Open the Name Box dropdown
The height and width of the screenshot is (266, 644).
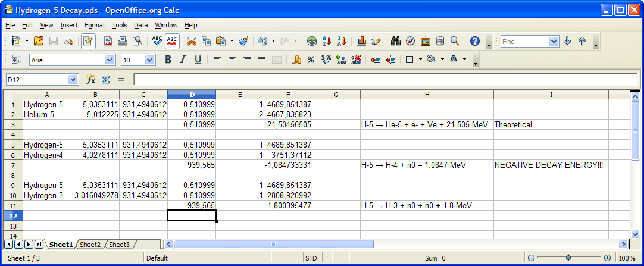[x=73, y=79]
